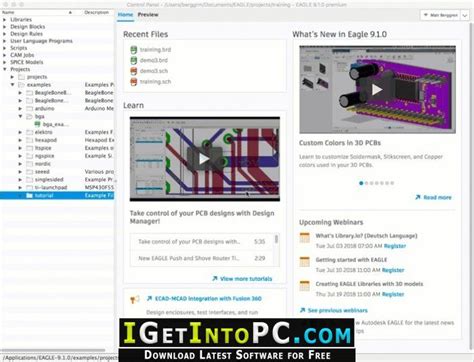Select the singlesided tree row

pyautogui.click(x=57, y=180)
